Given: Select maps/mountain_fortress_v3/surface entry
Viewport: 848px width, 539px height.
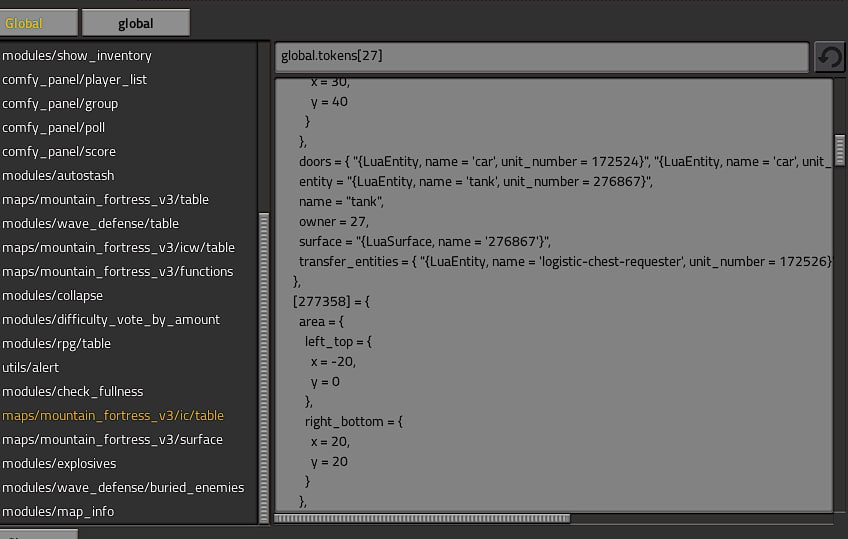Looking at the screenshot, I should (x=112, y=440).
